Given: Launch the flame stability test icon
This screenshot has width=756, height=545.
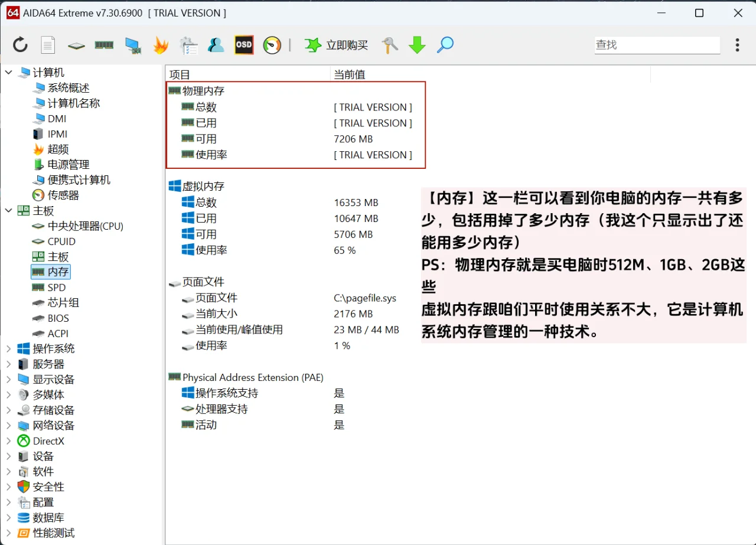Looking at the screenshot, I should [x=161, y=45].
